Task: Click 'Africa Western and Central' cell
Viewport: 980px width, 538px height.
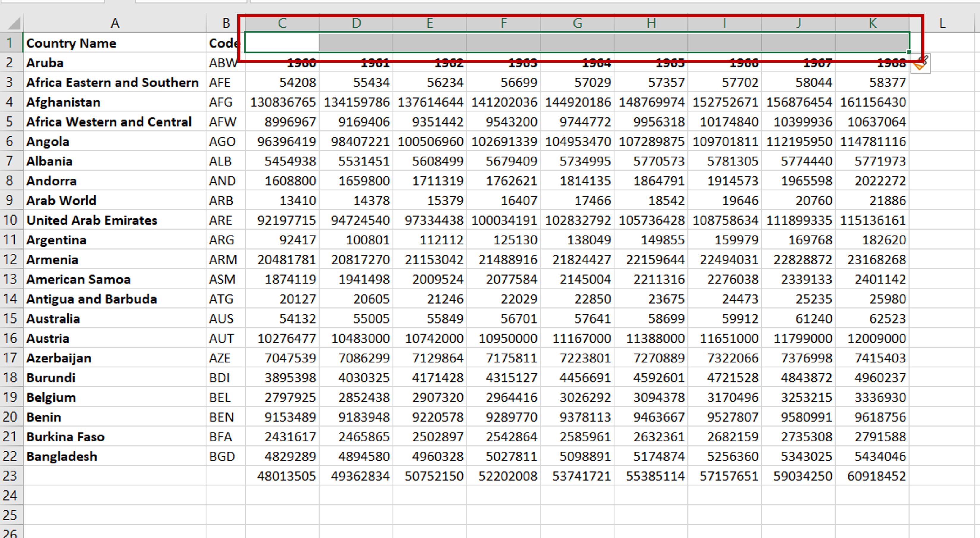Action: coord(115,122)
